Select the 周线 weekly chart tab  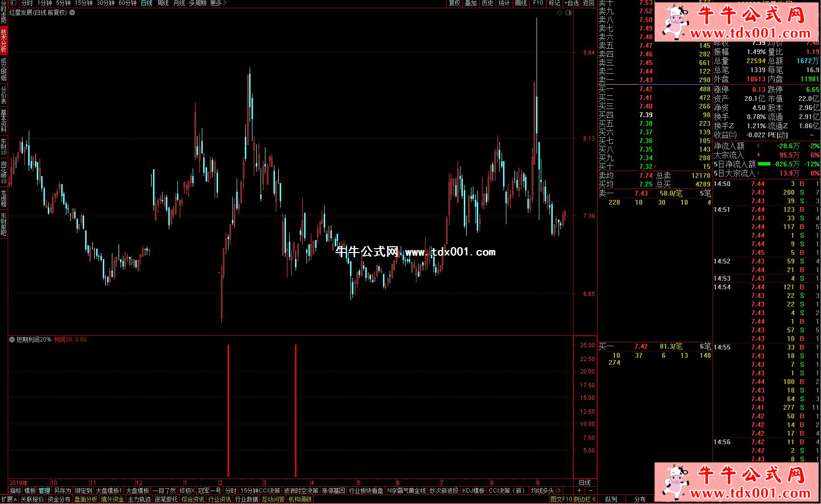point(163,3)
